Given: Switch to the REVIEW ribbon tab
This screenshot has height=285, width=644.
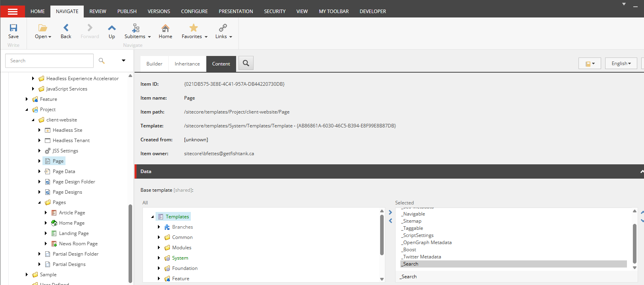Looking at the screenshot, I should click(x=98, y=12).
